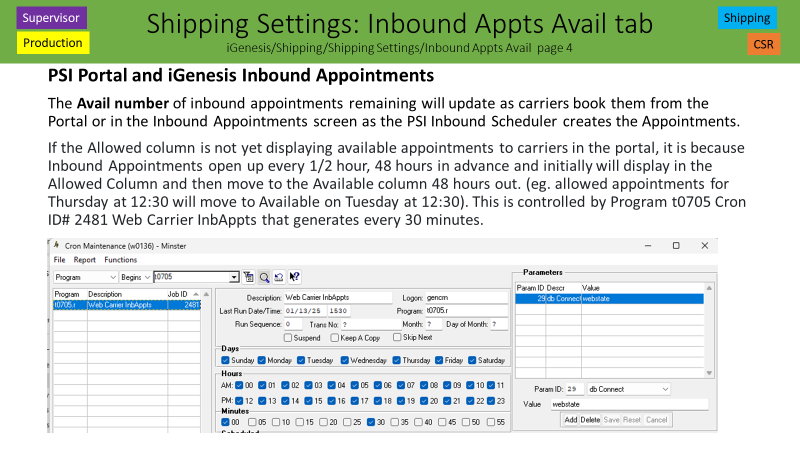
Task: Click the Parameters list scroll up arrow
Action: [709, 288]
